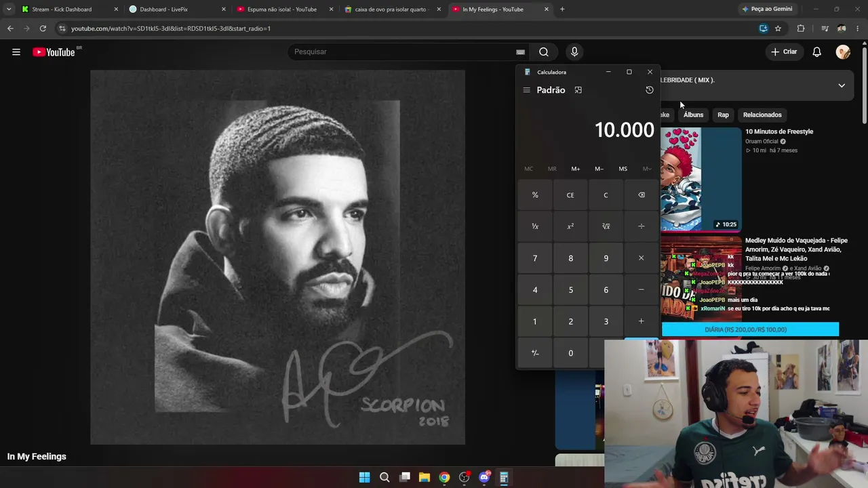
Task: Click the calculator CE key
Action: point(570,195)
